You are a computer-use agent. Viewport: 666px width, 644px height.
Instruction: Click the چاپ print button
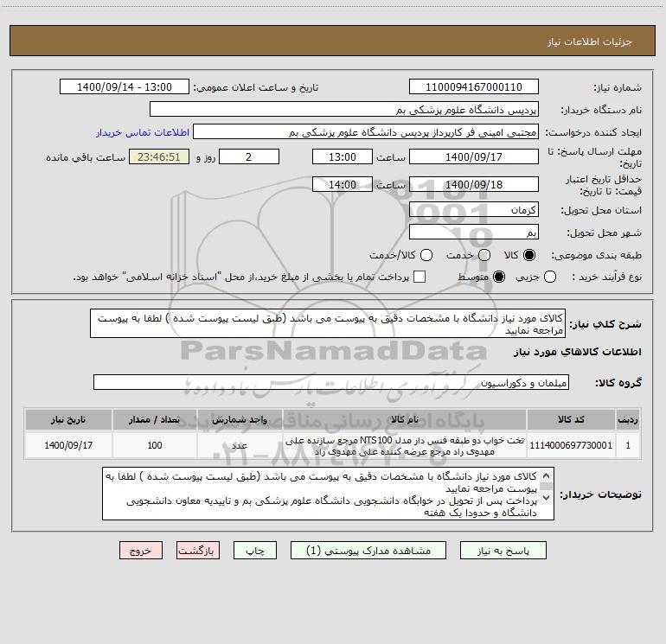coord(255,551)
